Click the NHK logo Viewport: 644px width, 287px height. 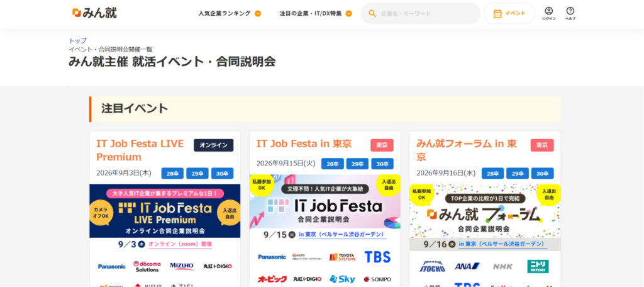502,266
